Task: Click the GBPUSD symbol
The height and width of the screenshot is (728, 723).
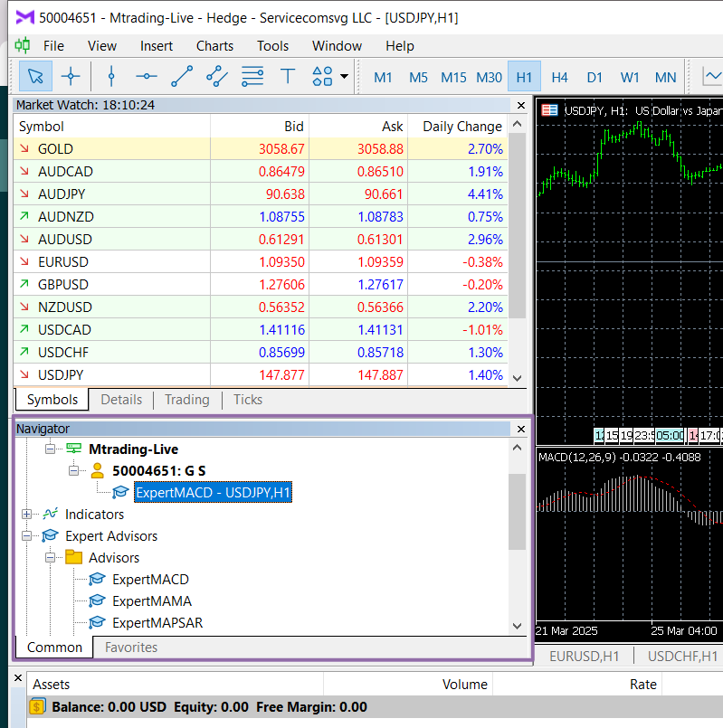Action: [62, 285]
